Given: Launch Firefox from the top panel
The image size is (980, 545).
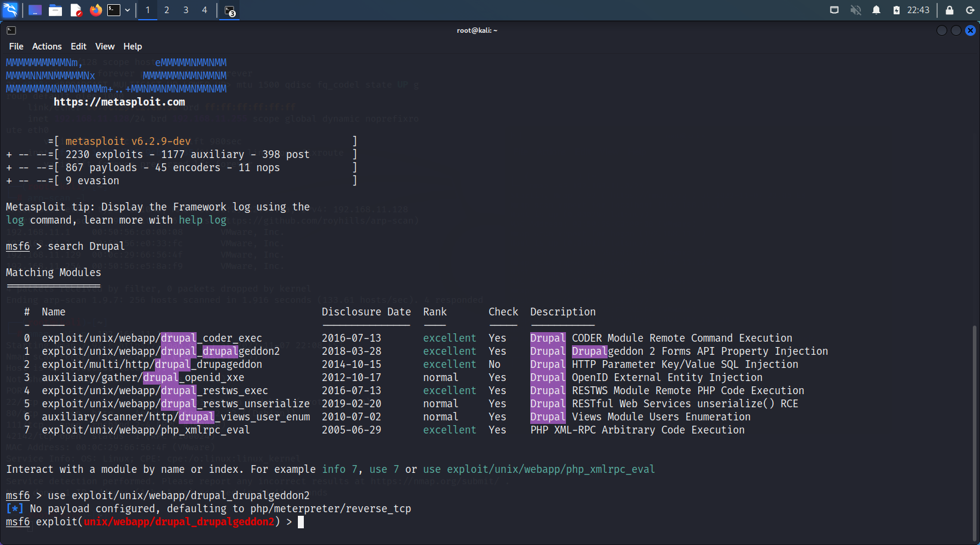Looking at the screenshot, I should coord(95,10).
